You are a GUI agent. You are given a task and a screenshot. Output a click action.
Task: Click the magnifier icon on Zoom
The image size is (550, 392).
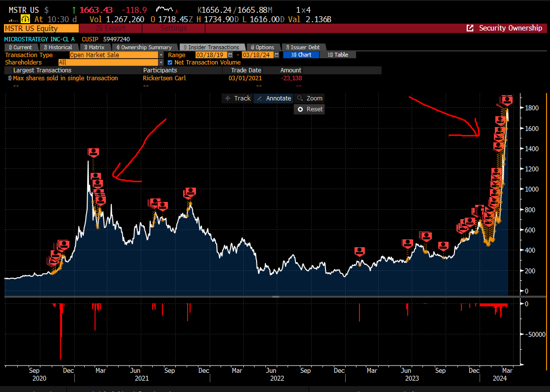pos(299,98)
